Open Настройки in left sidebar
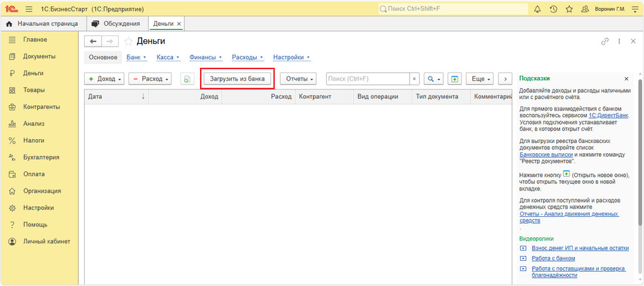Viewport: 644px width, 286px height. [x=38, y=207]
